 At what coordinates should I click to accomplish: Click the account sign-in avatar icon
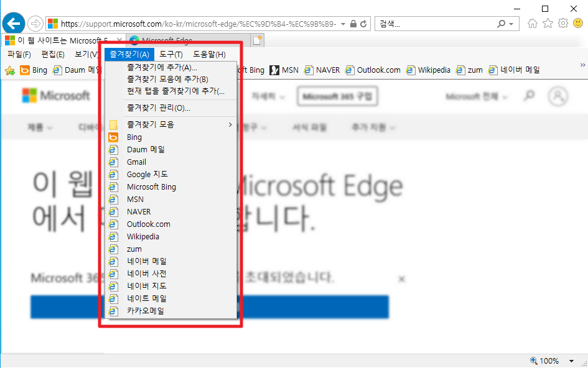(x=558, y=96)
